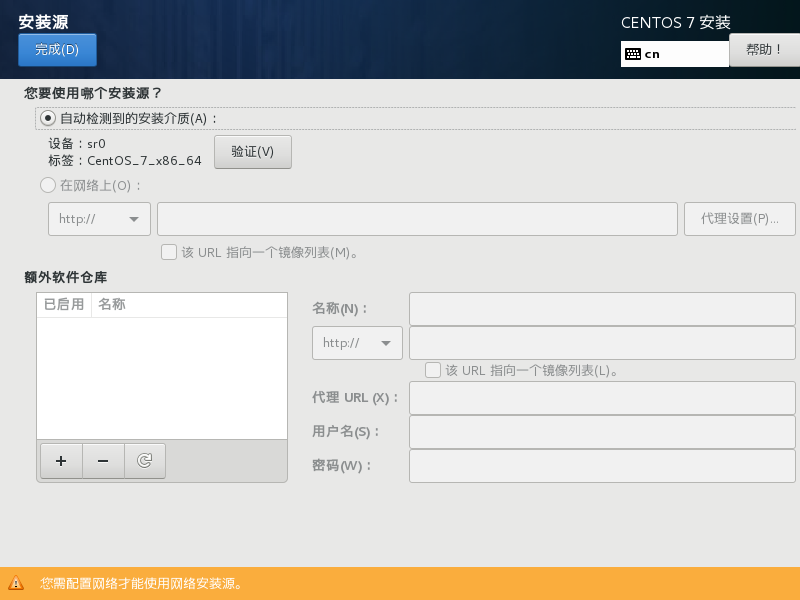Click the repository refresh icon
Viewport: 800px width, 600px height.
pos(145,460)
